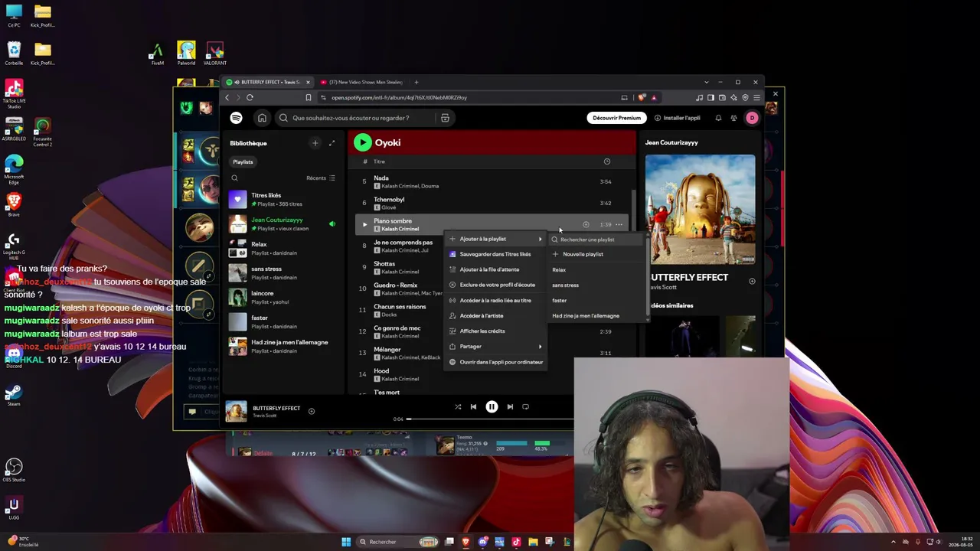
Task: Click the taskbar Rechercher search box
Action: [x=396, y=542]
